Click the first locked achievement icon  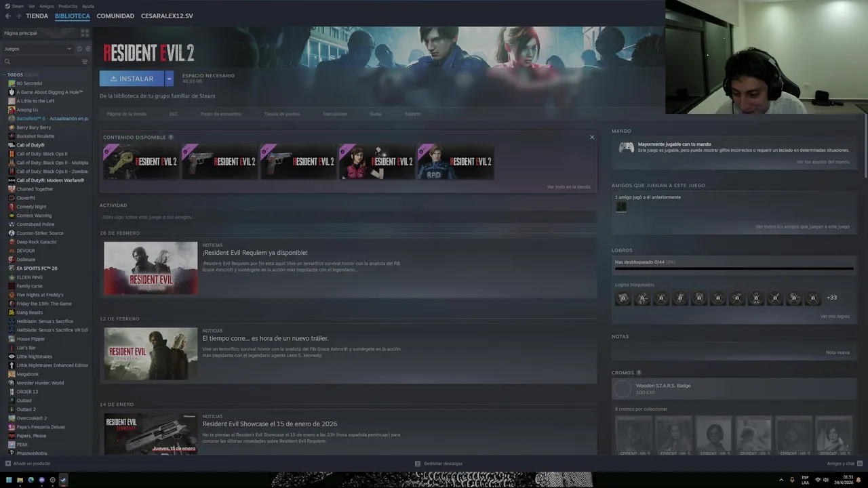(623, 298)
